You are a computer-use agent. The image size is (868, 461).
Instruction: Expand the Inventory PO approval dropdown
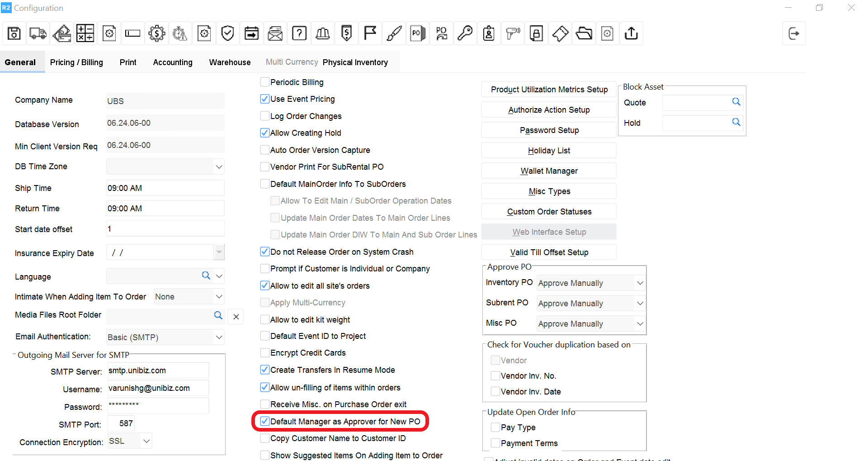point(640,283)
